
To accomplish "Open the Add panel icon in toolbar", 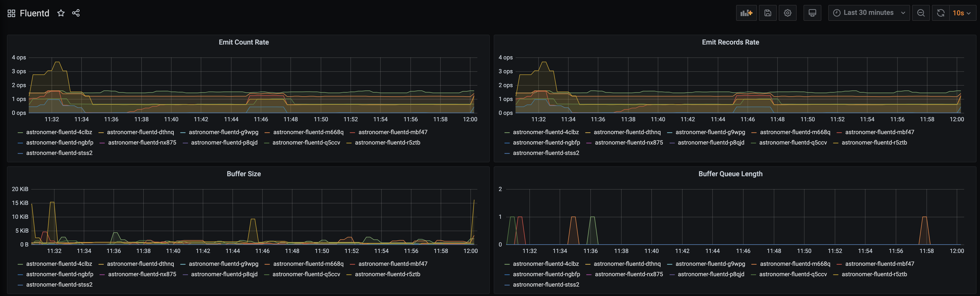I will tap(747, 13).
